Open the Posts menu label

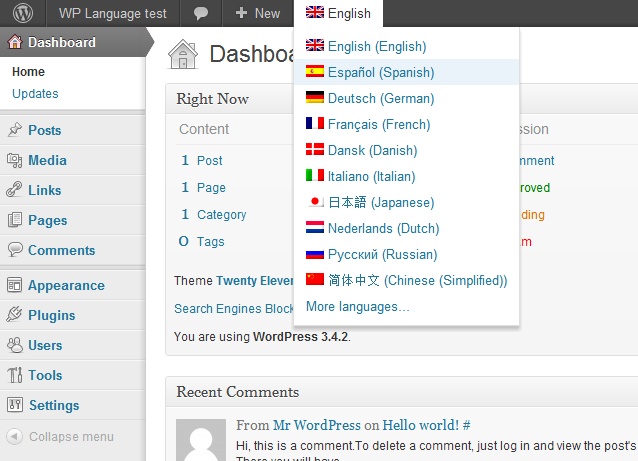click(x=44, y=130)
